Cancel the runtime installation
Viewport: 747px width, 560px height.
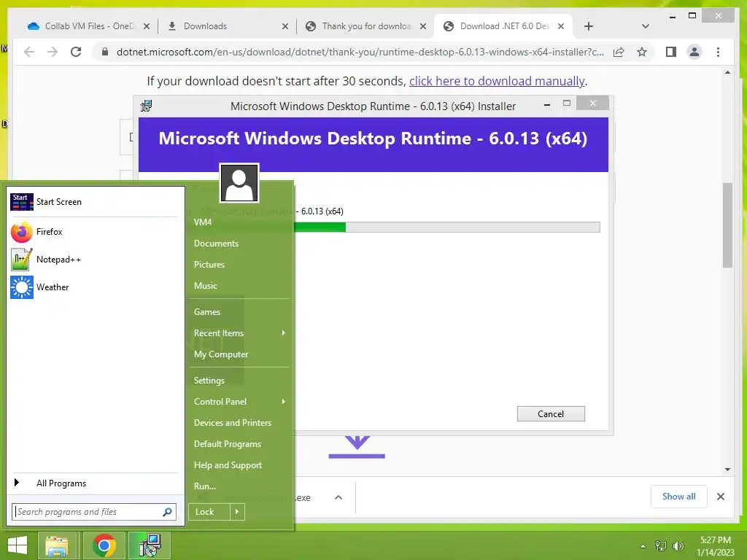[x=551, y=414]
